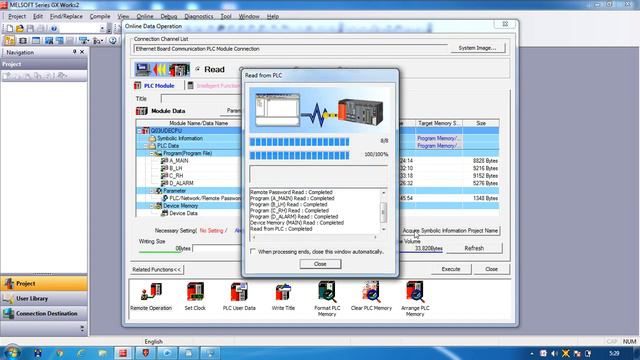Click Close in Read from PLC dialog

pyautogui.click(x=320, y=264)
